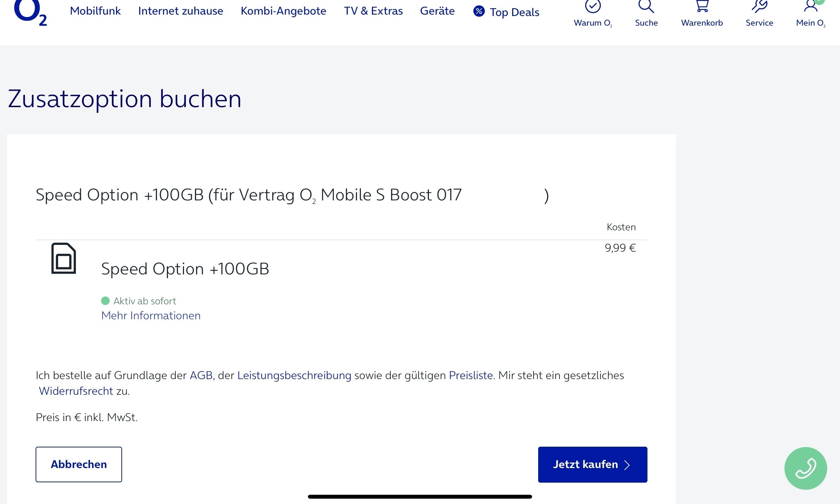Click the Warum O2 checkmark icon

(x=593, y=6)
